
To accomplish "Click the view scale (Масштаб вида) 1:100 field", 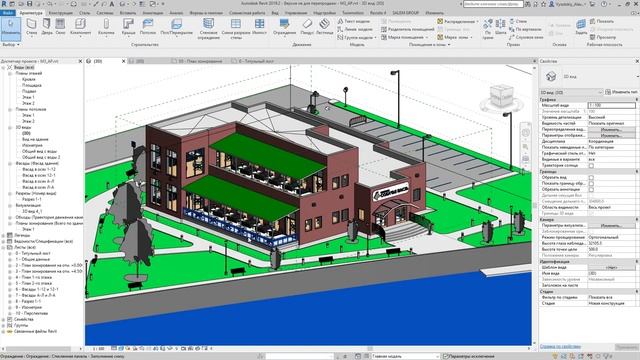I will click(x=611, y=105).
